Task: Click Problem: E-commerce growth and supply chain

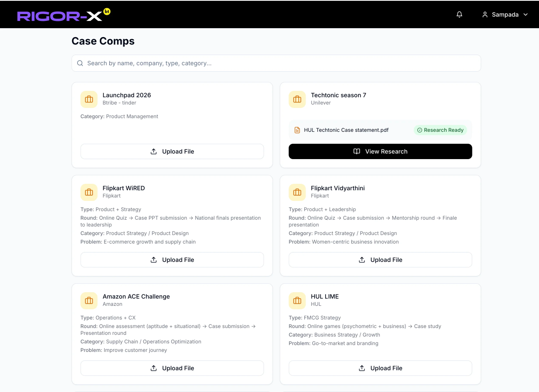Action: [x=138, y=242]
